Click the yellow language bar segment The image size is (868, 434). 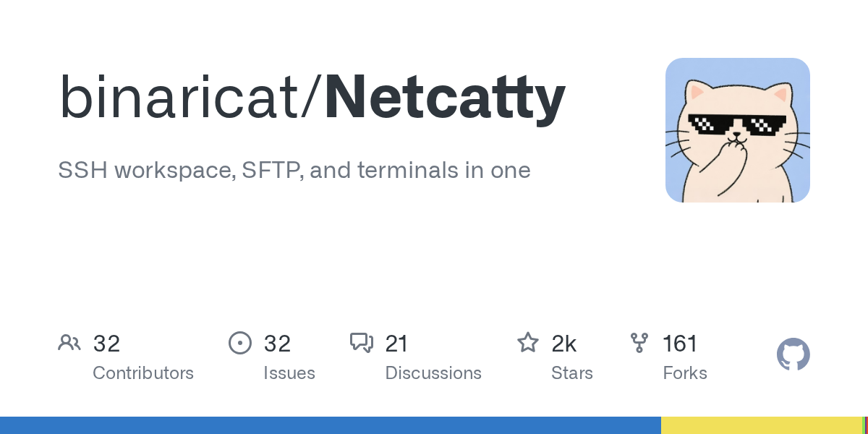click(762, 425)
